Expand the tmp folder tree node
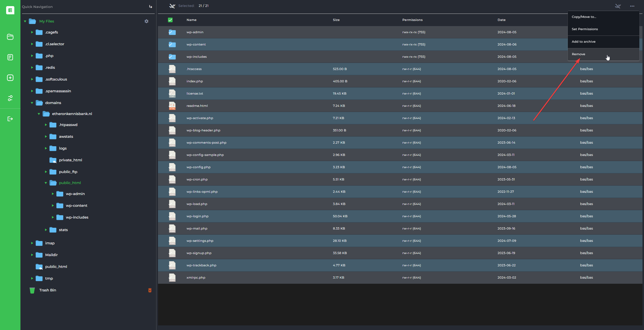The height and width of the screenshot is (330, 644). 32,278
